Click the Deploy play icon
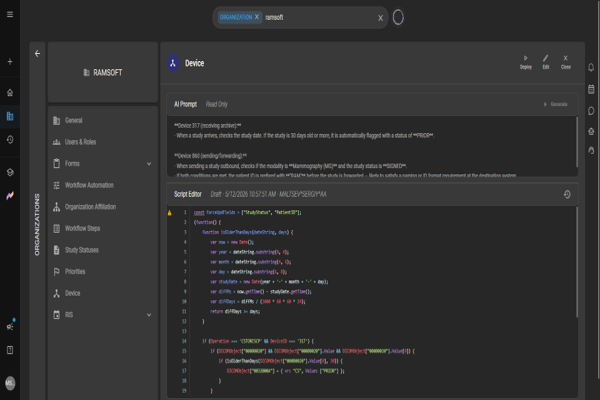This screenshot has width=600, height=400. click(525, 58)
